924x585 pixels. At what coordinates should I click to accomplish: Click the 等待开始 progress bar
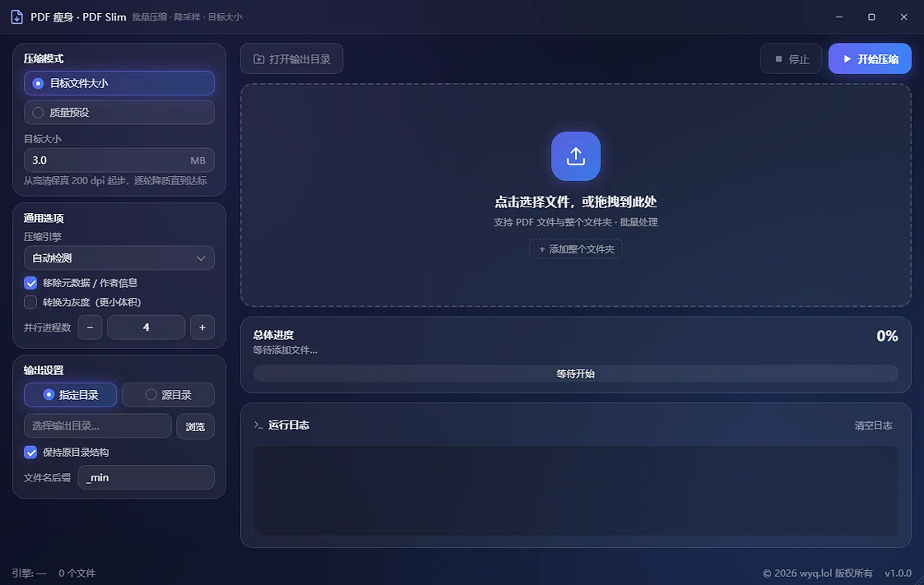click(x=576, y=374)
